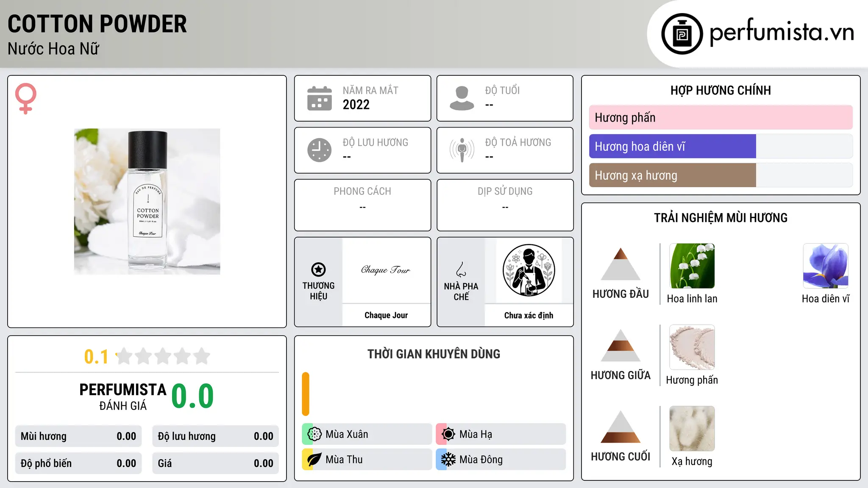Click the base-note pyramid icon Hương cuối

tap(620, 427)
